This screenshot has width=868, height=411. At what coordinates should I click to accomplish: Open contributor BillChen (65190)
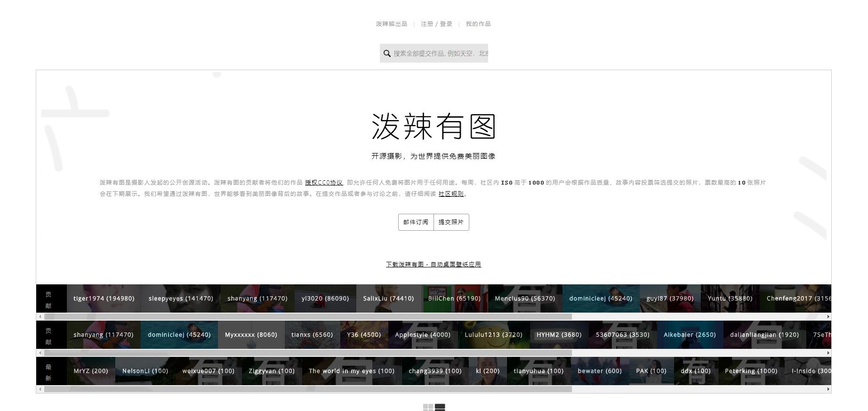click(x=454, y=298)
